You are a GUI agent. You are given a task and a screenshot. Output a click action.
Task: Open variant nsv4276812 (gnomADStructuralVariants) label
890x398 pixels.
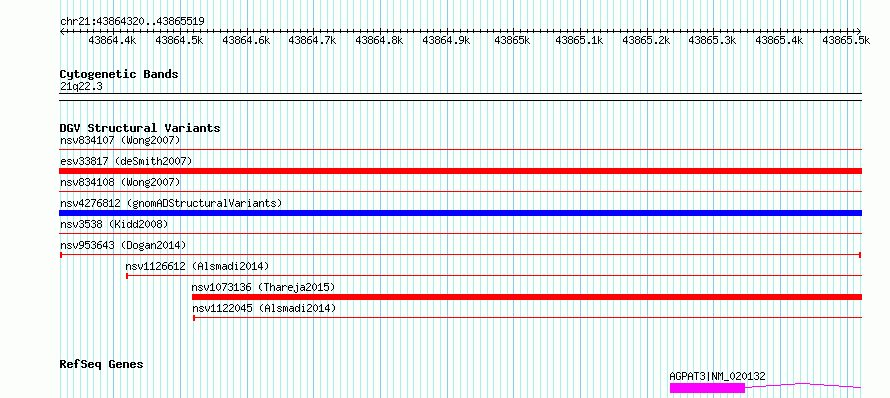click(x=171, y=203)
